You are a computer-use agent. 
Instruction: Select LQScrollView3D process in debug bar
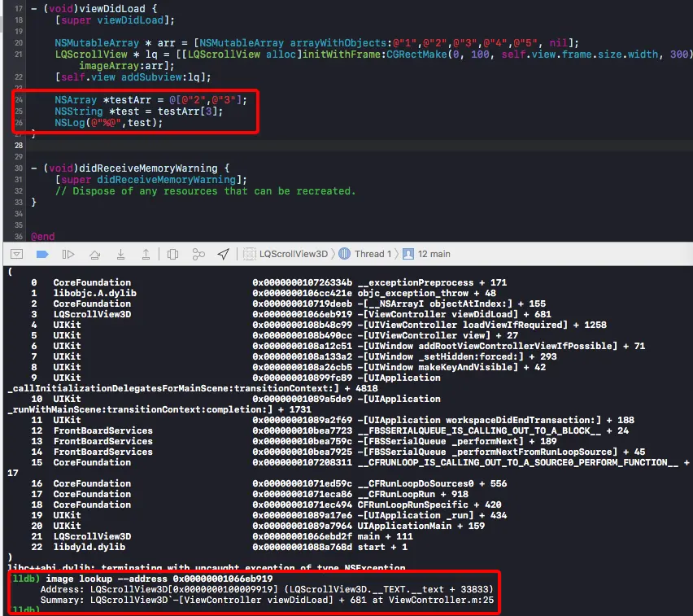pos(286,254)
